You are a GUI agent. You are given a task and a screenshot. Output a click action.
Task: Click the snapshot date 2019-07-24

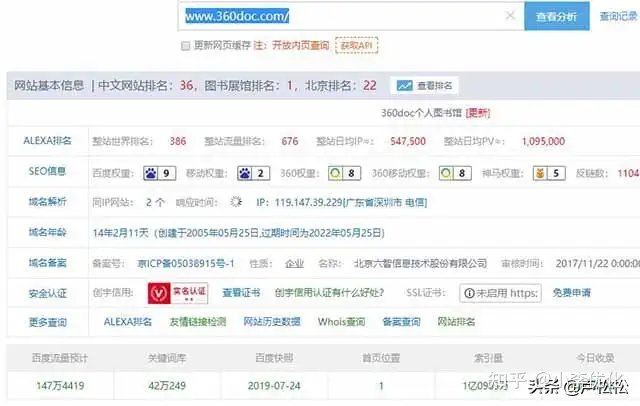274,386
